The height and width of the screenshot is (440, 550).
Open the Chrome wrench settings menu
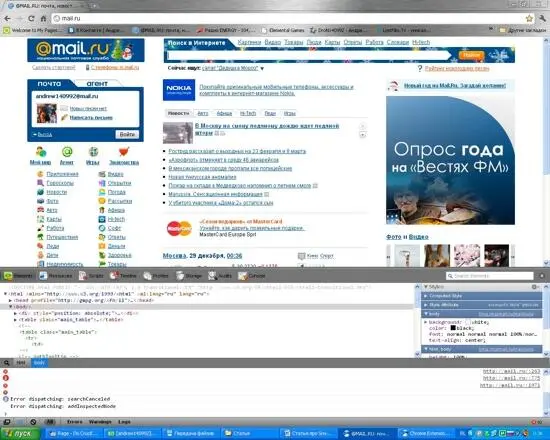[x=543, y=18]
